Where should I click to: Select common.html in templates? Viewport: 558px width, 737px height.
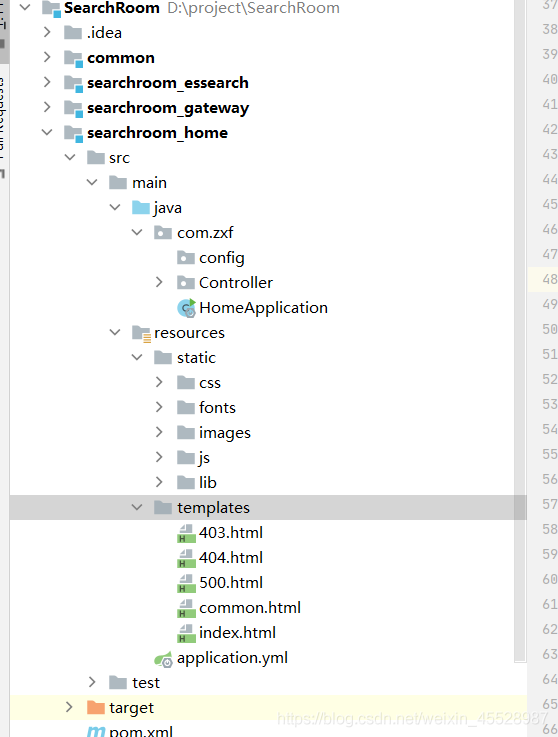pos(250,608)
